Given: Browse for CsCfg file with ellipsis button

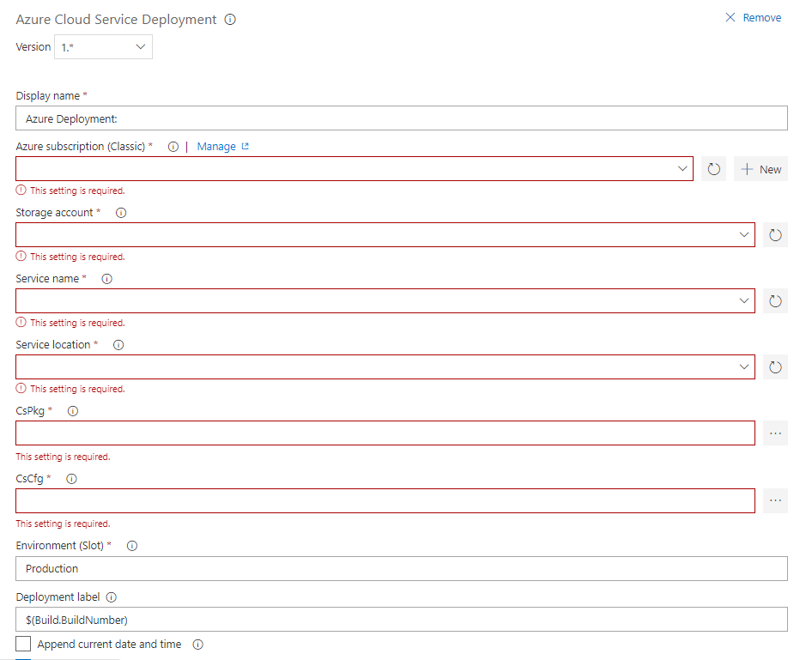Looking at the screenshot, I should (775, 500).
